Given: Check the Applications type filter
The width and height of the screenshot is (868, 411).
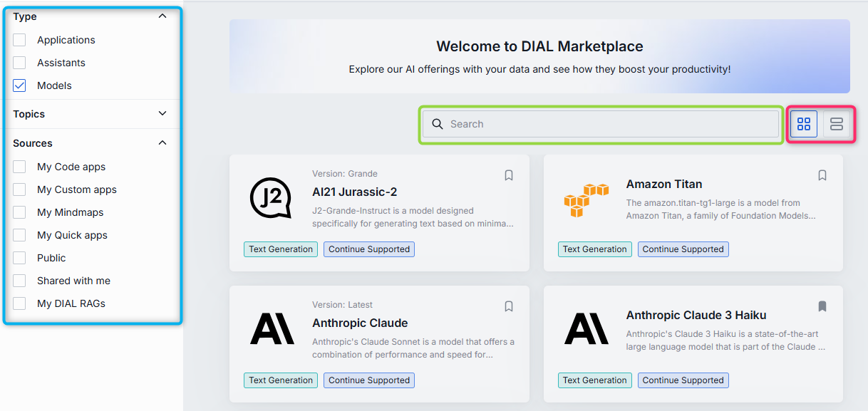Looking at the screenshot, I should 19,40.
